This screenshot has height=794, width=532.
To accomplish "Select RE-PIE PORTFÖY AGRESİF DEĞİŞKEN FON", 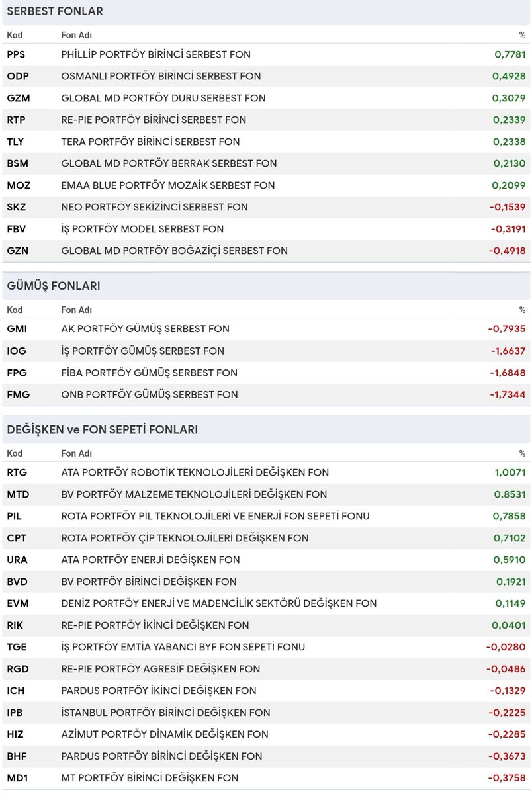I will pyautogui.click(x=161, y=669).
